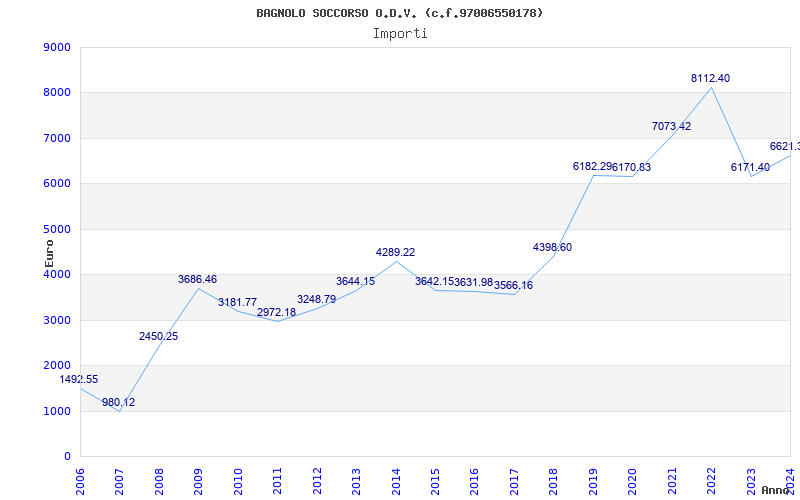Select the 4398.60 data label
The height and width of the screenshot is (500, 800).
tap(553, 247)
